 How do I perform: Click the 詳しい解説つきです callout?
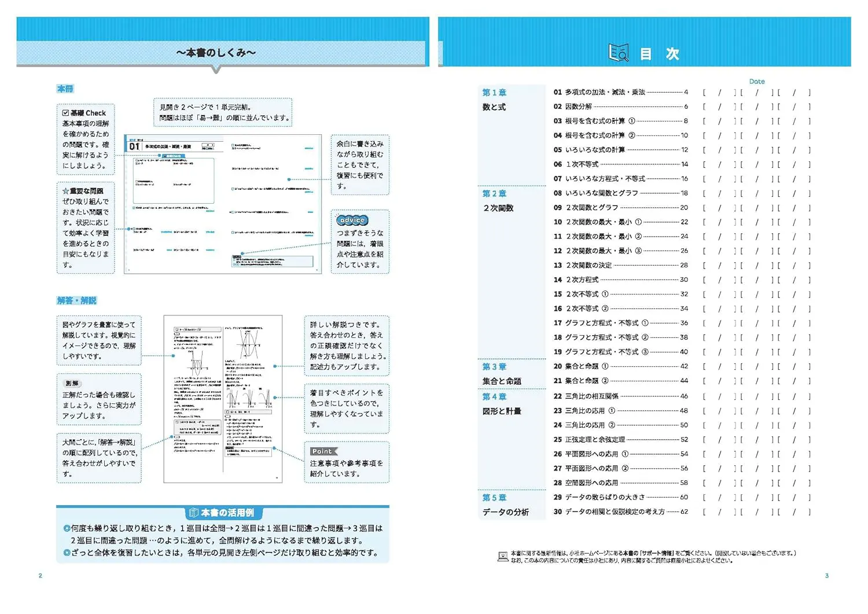pyautogui.click(x=347, y=345)
